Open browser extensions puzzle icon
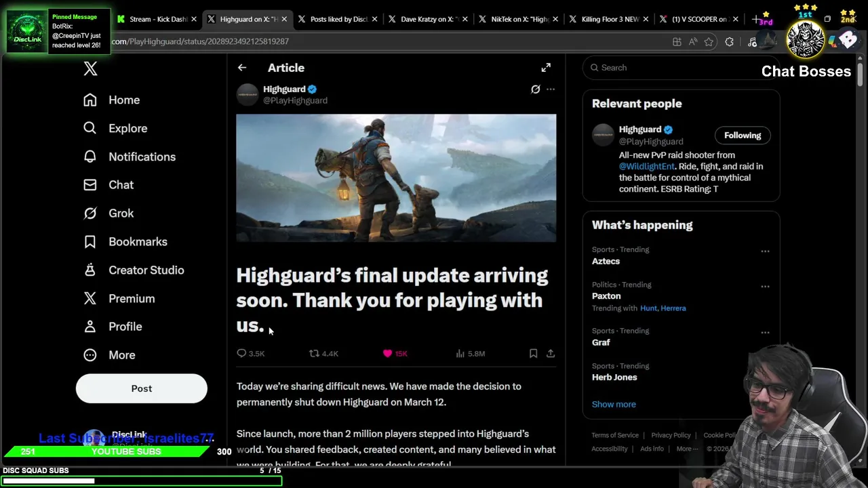The width and height of the screenshot is (868, 488). pos(729,42)
